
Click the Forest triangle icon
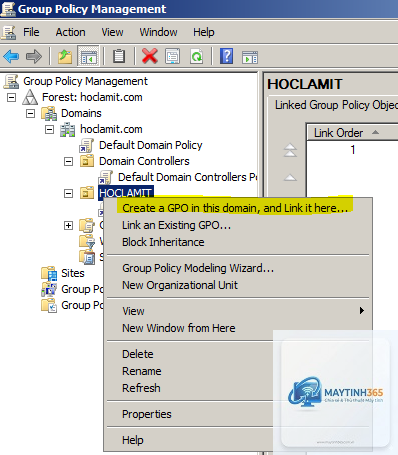click(x=30, y=97)
